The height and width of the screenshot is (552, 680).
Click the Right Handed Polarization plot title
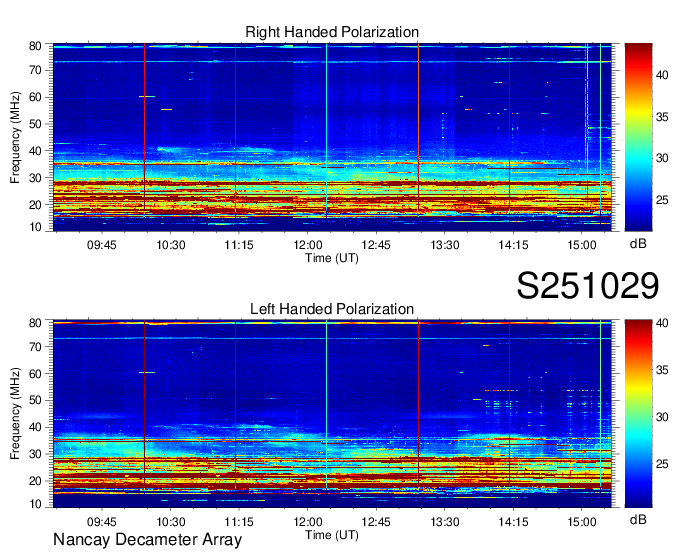click(x=332, y=33)
